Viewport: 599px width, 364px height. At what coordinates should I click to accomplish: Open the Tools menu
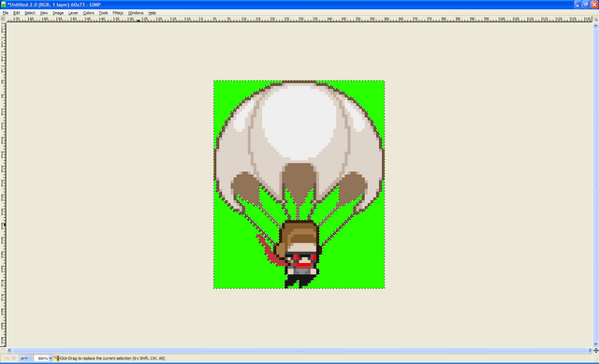(103, 13)
